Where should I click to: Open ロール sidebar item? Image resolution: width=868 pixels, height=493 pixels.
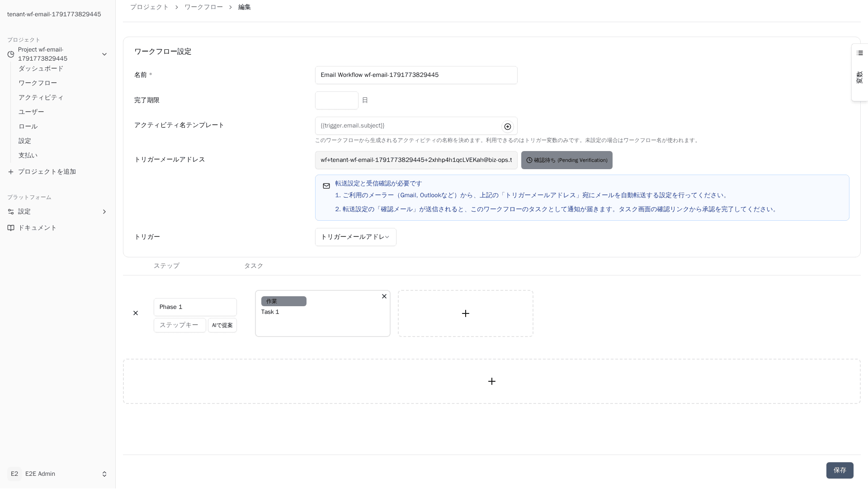[28, 127]
